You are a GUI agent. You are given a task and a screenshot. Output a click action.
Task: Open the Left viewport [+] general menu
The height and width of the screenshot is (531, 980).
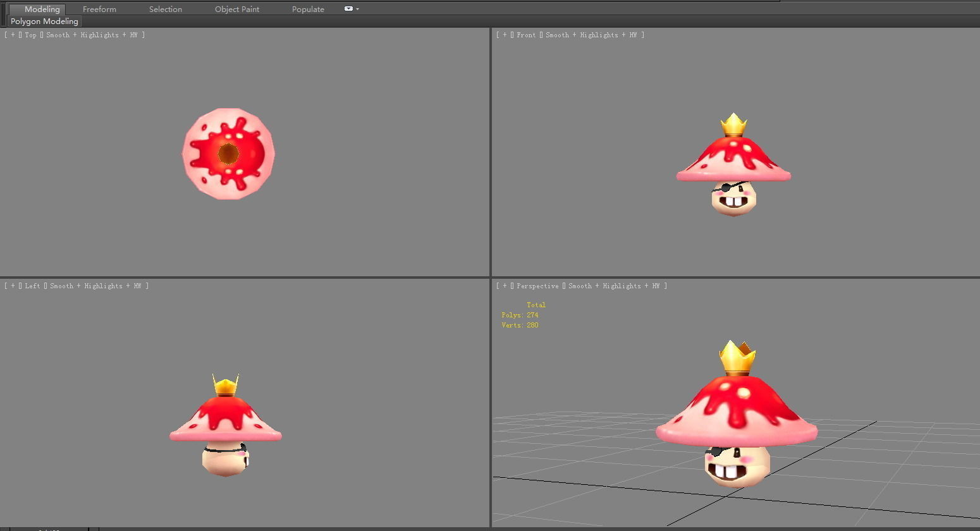[13, 286]
